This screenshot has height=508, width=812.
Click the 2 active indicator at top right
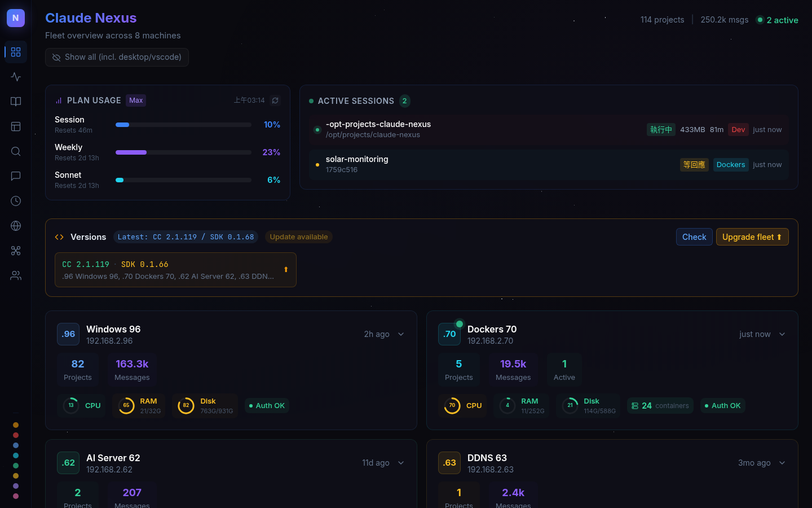click(x=778, y=20)
